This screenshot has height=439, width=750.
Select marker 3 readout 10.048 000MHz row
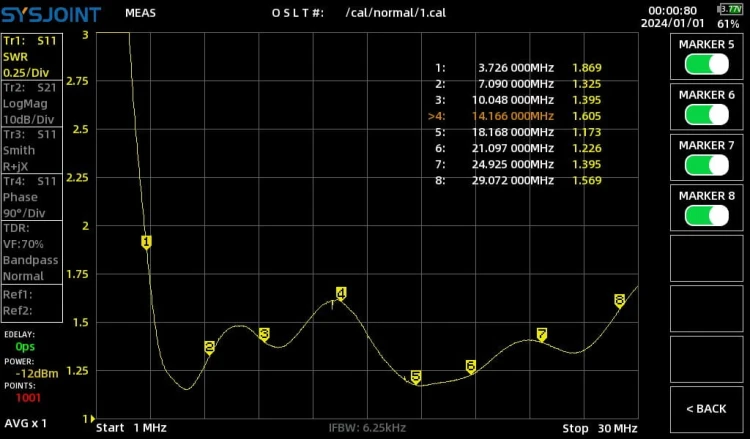(518, 100)
